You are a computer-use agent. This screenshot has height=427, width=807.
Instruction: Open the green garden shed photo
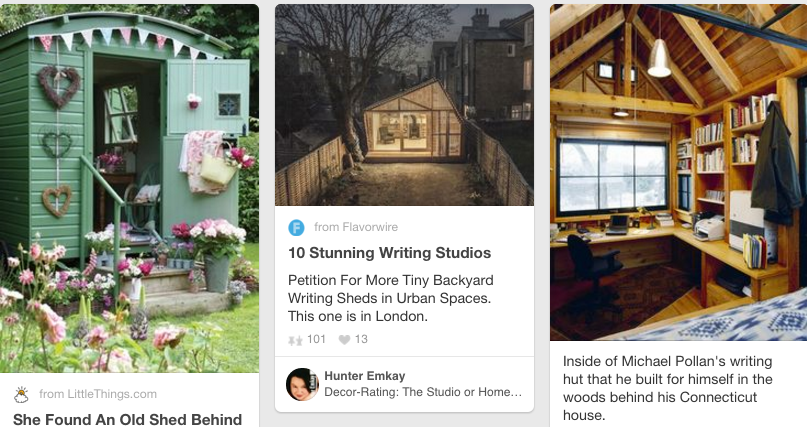pos(129,188)
